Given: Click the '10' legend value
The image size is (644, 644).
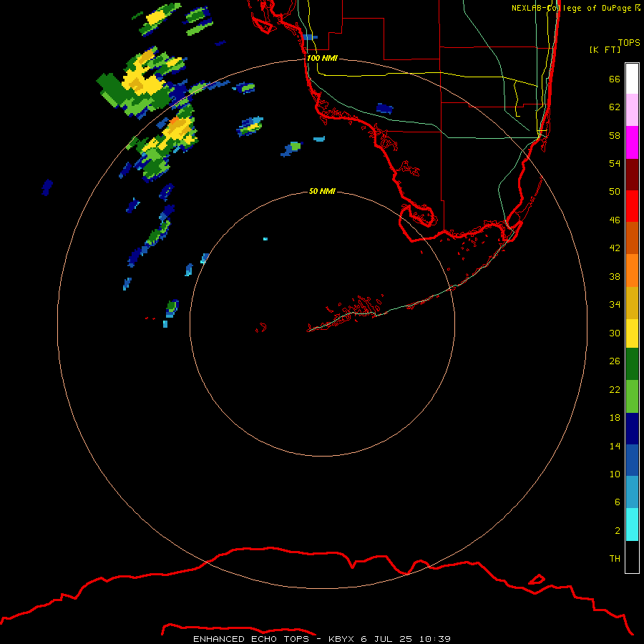Looking at the screenshot, I should (x=615, y=474).
